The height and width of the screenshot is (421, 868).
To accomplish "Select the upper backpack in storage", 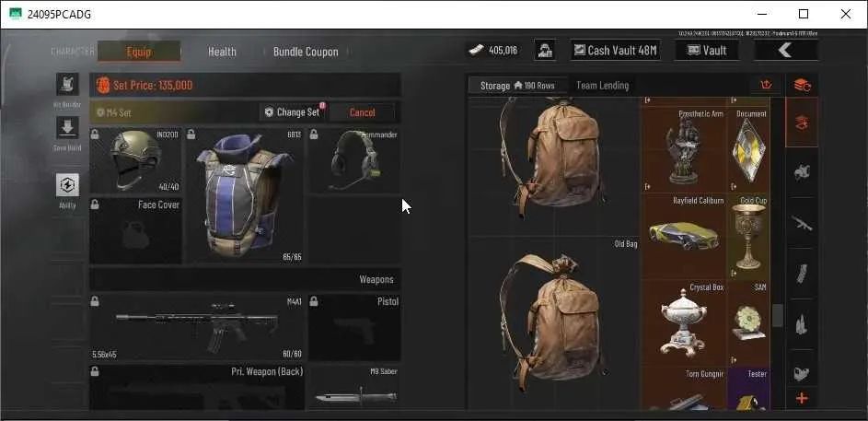I will pos(554,166).
